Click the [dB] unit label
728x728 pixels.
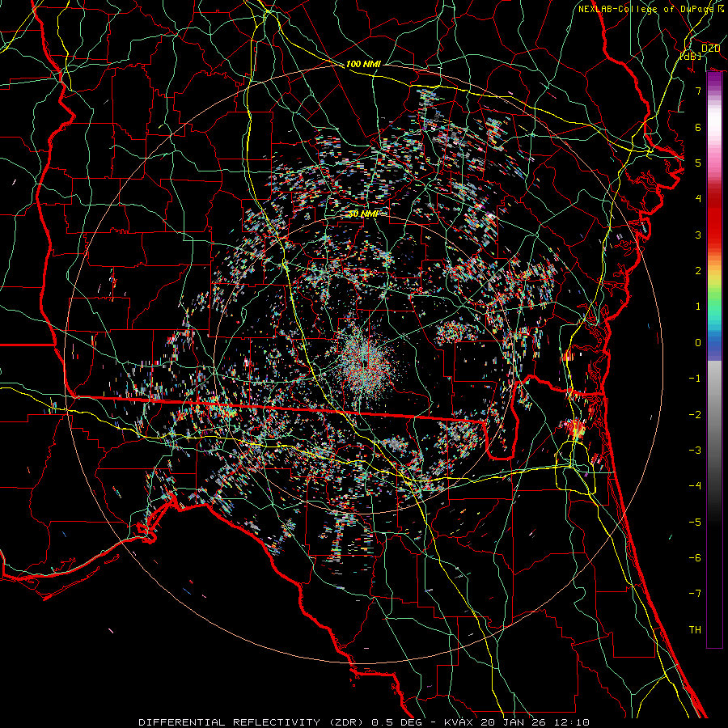[x=691, y=57]
